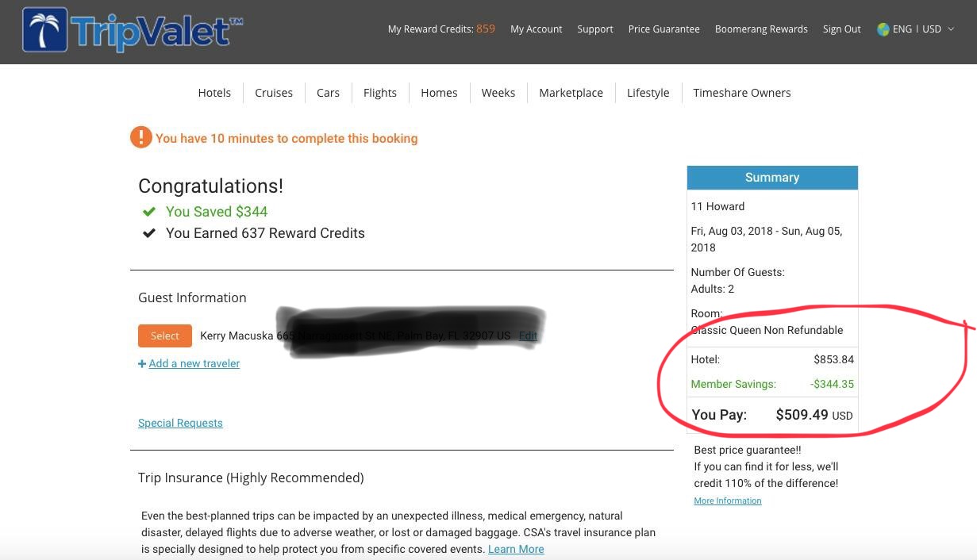The width and height of the screenshot is (977, 560).
Task: Sign Out of the account
Action: click(x=841, y=29)
